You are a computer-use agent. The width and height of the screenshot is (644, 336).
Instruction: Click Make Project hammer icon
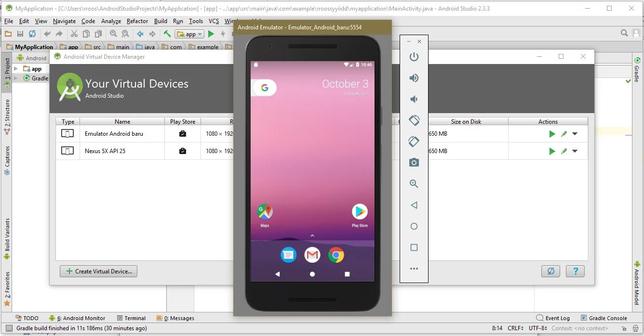click(x=167, y=34)
